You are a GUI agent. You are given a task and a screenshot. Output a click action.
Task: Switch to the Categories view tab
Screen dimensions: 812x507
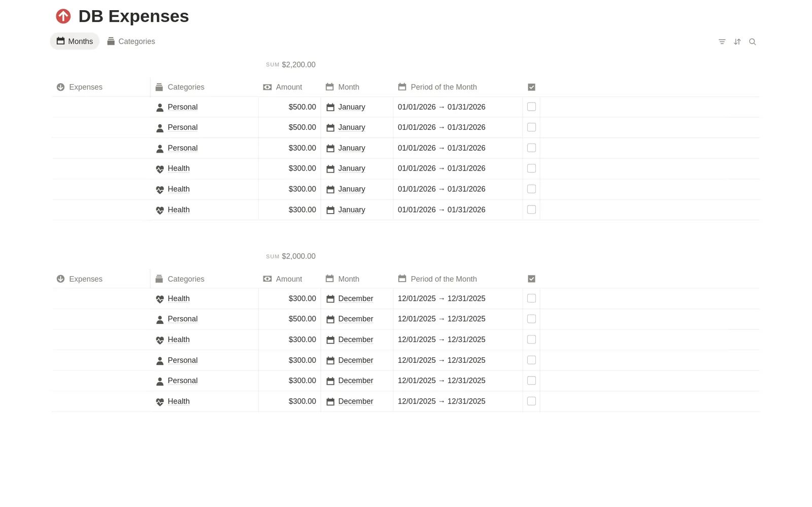coord(131,42)
